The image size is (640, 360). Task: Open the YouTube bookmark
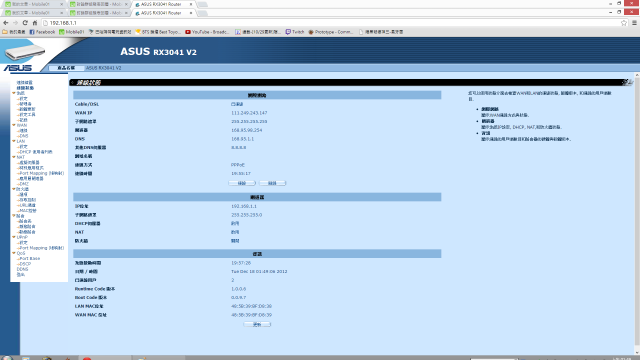point(207,32)
